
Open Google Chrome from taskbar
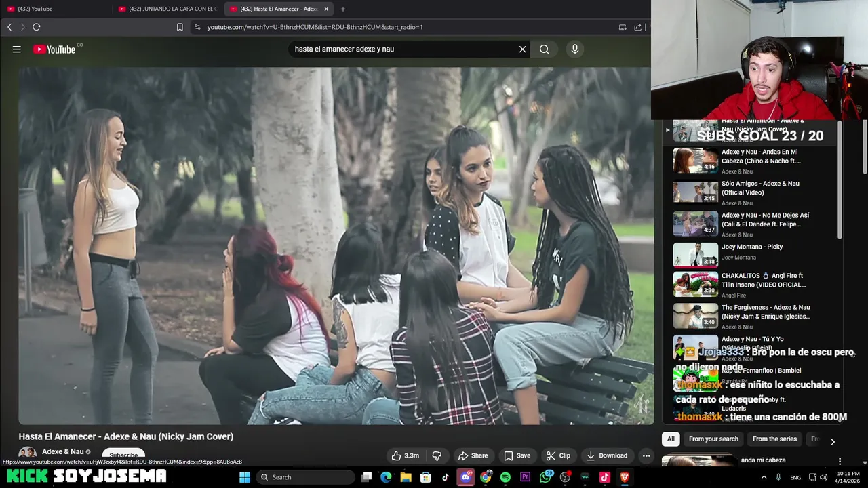click(x=486, y=477)
